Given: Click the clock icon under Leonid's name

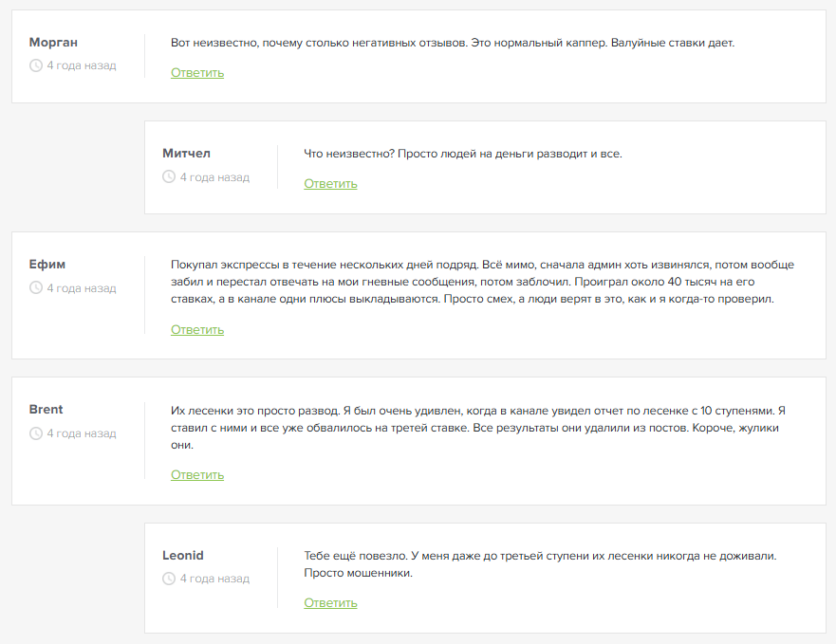Looking at the screenshot, I should (169, 579).
